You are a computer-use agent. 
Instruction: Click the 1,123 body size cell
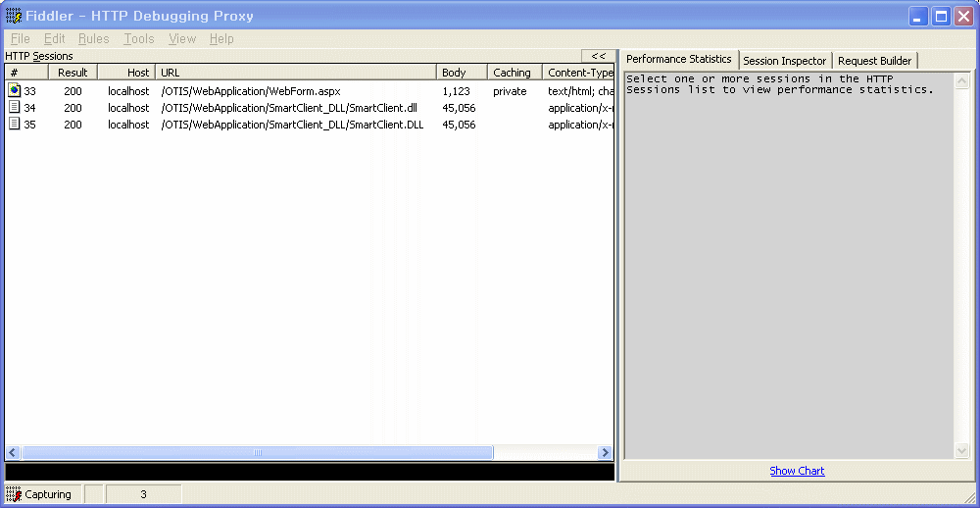coord(456,91)
